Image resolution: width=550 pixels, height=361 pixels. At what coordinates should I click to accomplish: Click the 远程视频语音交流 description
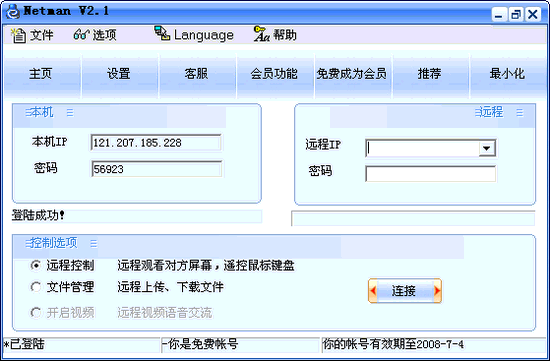(x=165, y=313)
